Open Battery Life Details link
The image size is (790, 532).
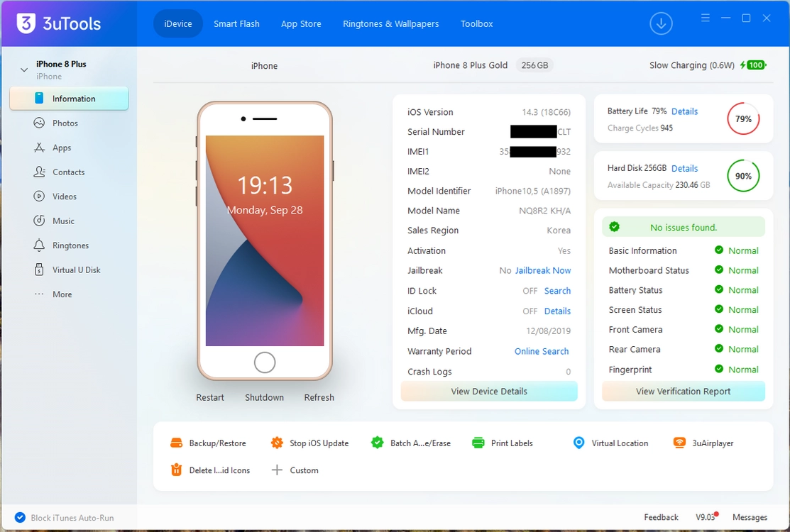(685, 111)
